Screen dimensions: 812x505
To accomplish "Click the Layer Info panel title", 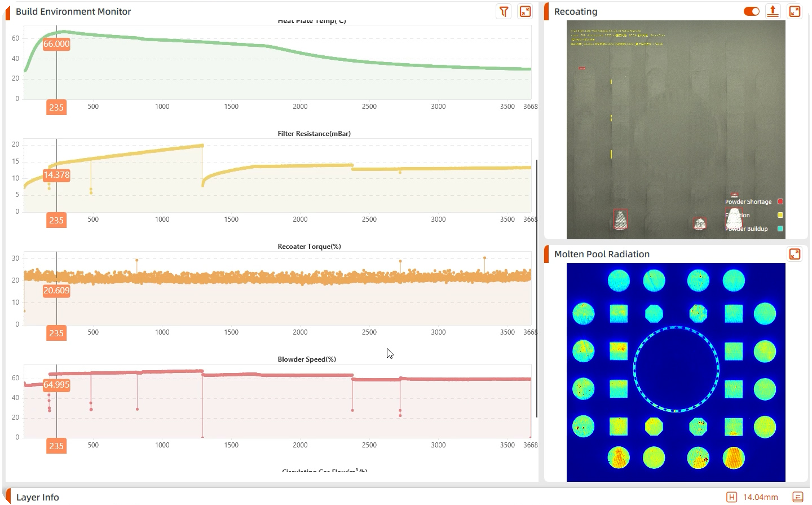I will coord(37,497).
